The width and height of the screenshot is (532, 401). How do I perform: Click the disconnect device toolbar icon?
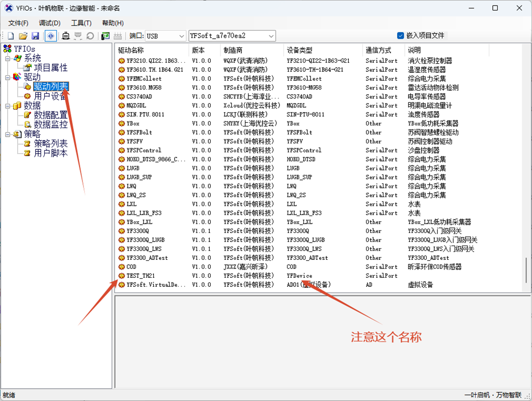coord(78,36)
